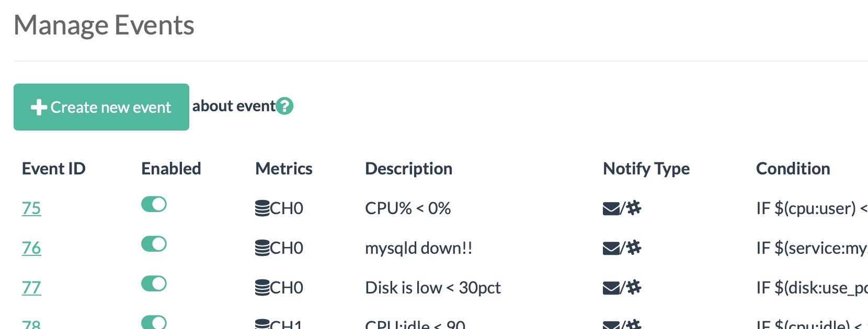Click the Notify Type column header
The image size is (868, 329).
point(646,168)
